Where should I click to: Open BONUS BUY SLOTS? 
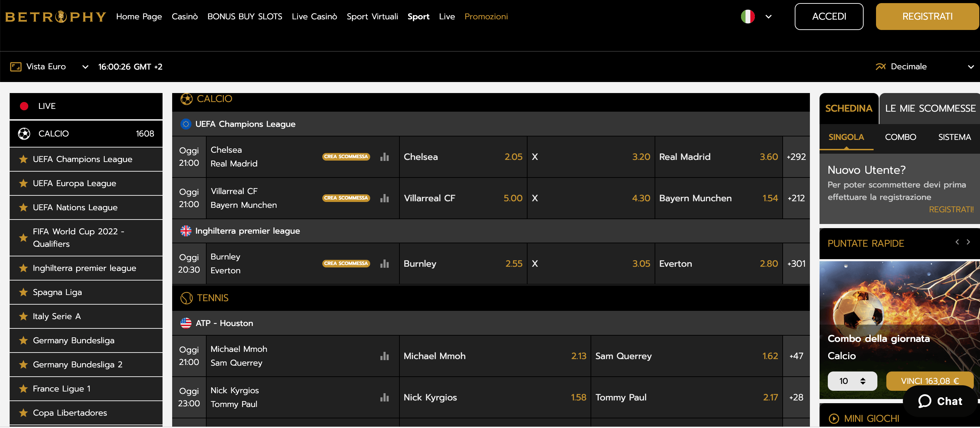(244, 17)
